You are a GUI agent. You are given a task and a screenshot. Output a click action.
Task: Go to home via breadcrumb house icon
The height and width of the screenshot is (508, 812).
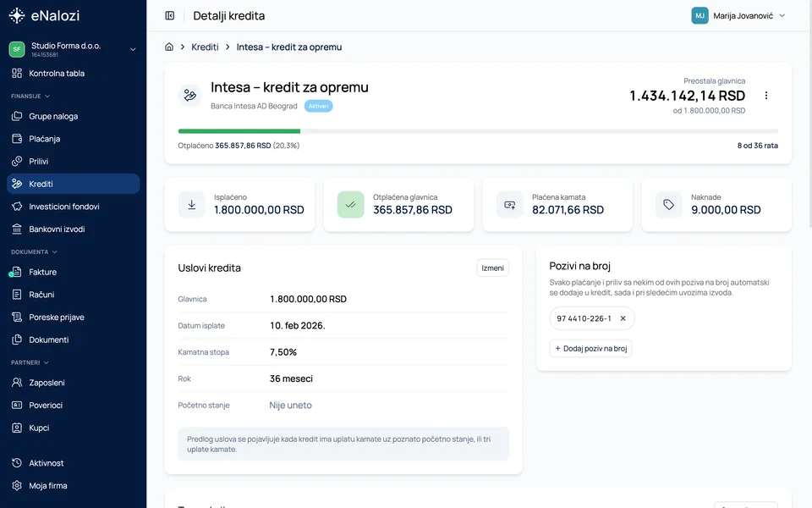(169, 47)
